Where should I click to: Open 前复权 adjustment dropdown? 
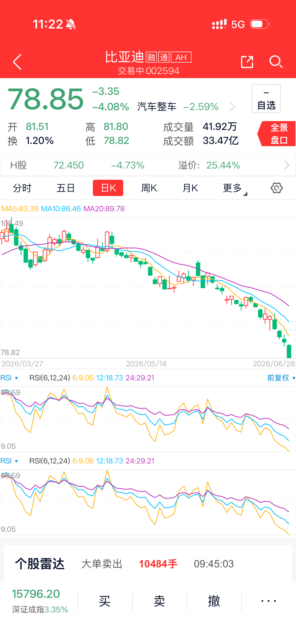click(281, 378)
